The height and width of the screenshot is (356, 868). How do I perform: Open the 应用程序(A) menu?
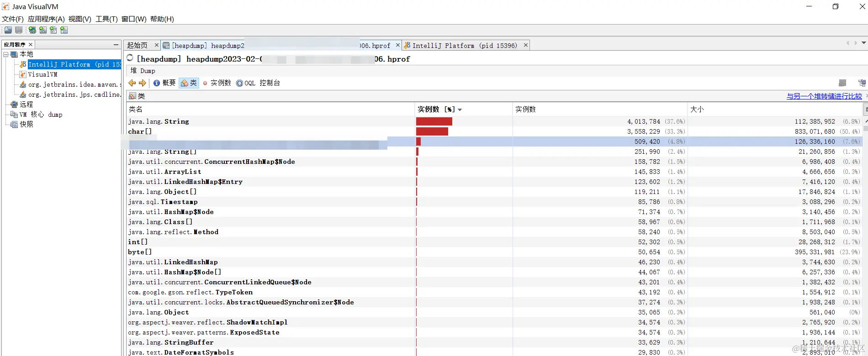[x=46, y=19]
